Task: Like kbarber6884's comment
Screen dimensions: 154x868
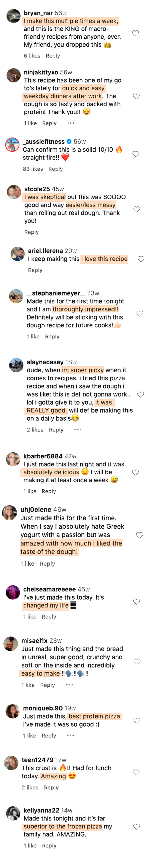Action: tap(136, 472)
